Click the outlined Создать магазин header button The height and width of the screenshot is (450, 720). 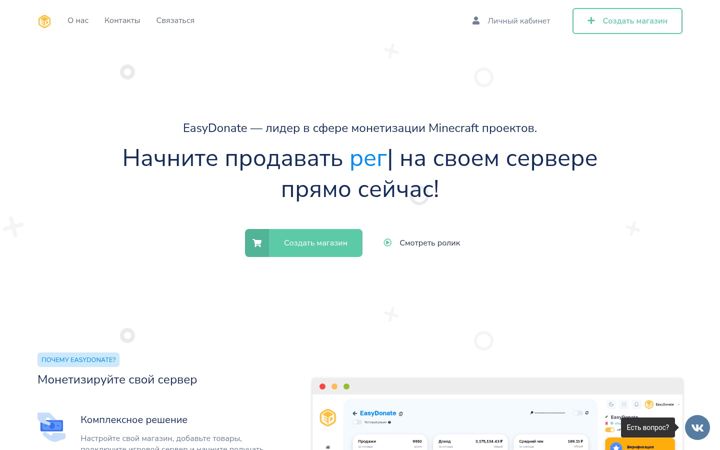[x=627, y=21]
